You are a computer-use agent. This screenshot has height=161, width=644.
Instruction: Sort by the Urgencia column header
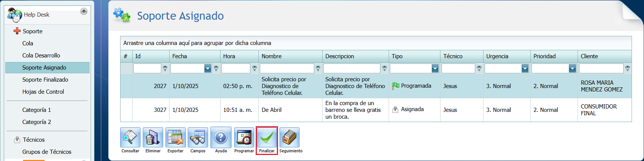507,56
